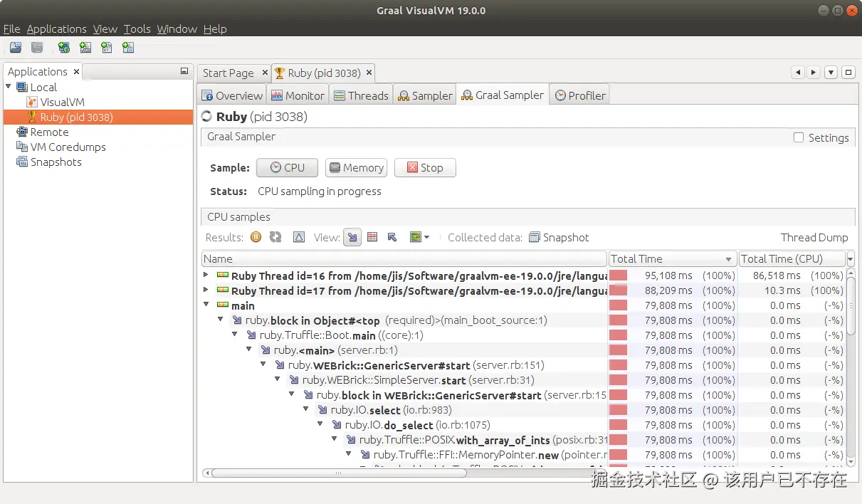Enable the Settings checkbox
The height and width of the screenshot is (504, 862).
point(799,137)
